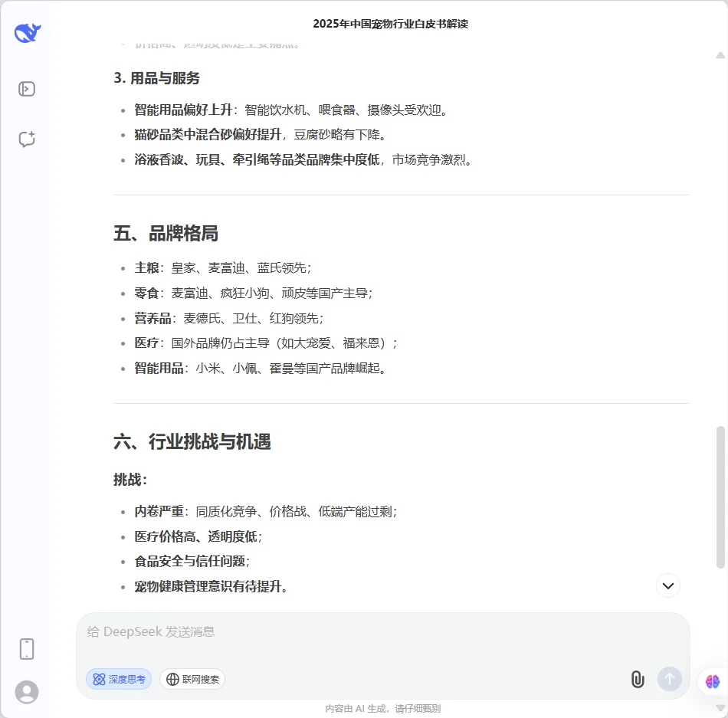Start a new chat with the bubble-plus icon
Image resolution: width=728 pixels, height=718 pixels.
(x=27, y=139)
